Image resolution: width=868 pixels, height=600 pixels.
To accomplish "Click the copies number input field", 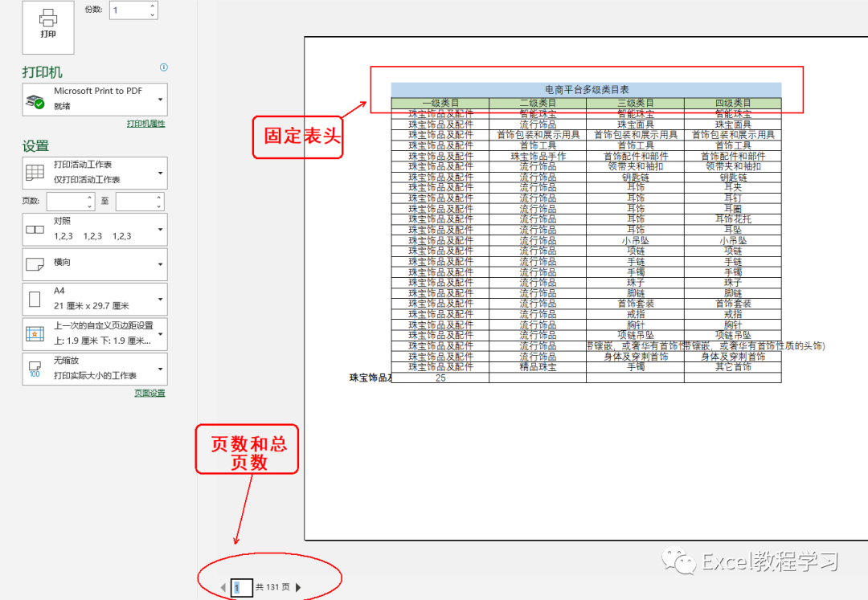I will click(x=129, y=10).
